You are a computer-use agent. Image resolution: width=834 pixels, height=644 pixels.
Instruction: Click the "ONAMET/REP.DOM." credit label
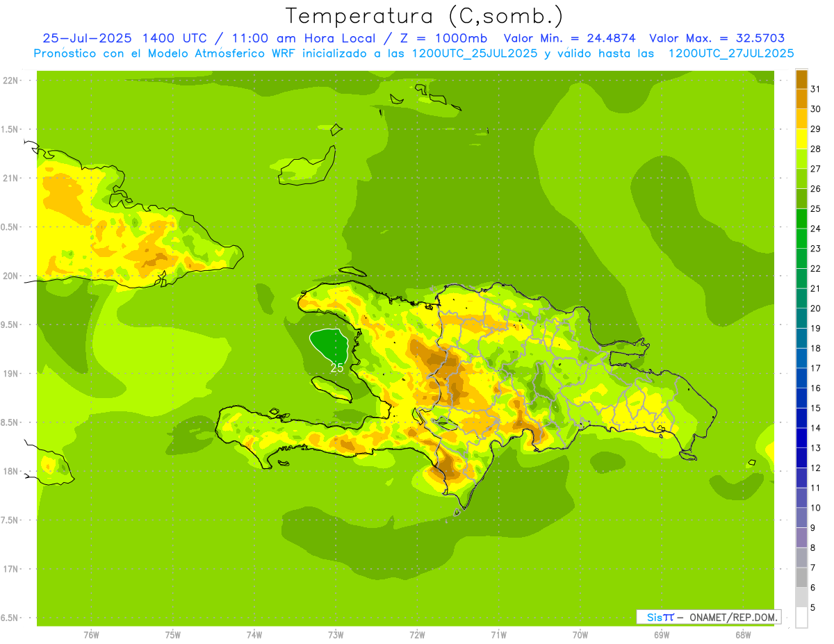tap(733, 617)
